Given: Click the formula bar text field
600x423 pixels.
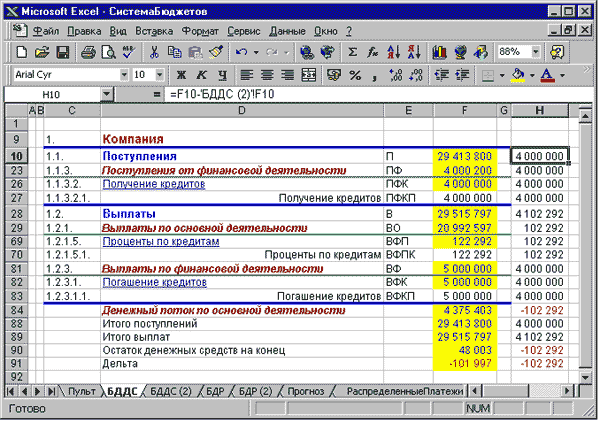Looking at the screenshot, I should coord(379,94).
